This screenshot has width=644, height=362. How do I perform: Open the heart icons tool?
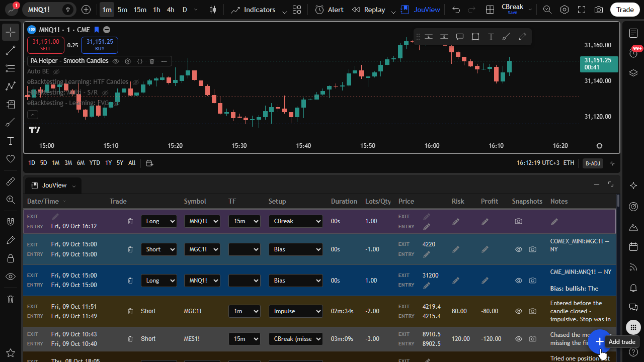11,159
